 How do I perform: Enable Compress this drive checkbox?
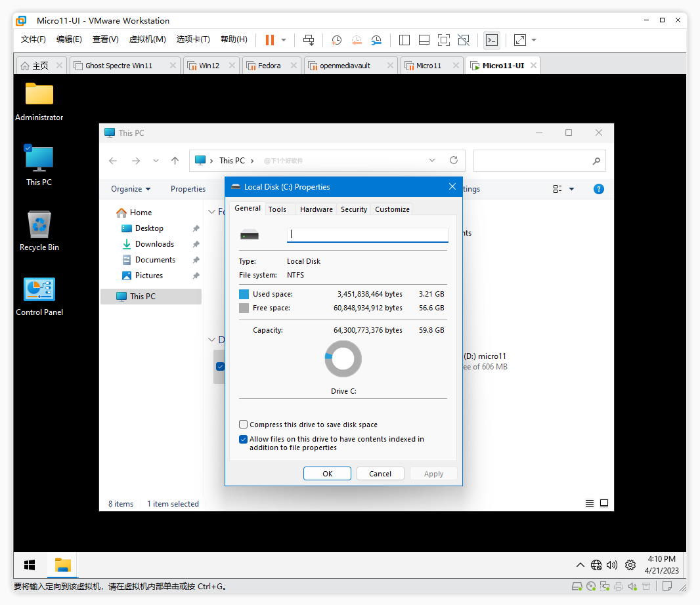(x=244, y=425)
